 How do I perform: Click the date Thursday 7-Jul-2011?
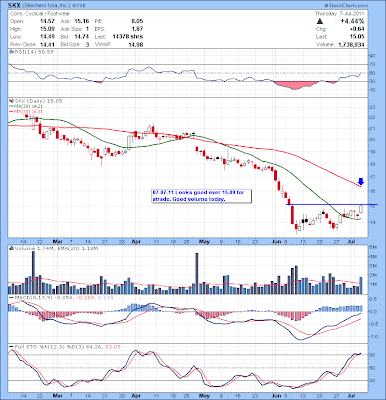click(340, 14)
